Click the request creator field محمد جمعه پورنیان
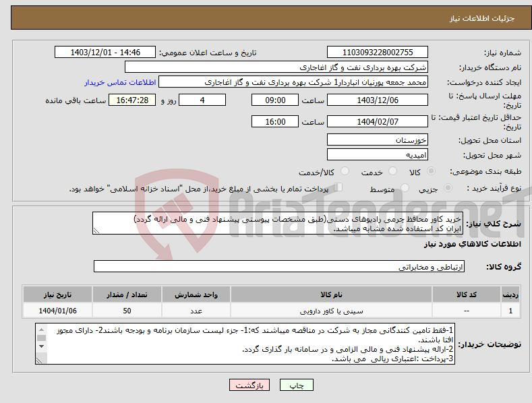Screen dimensions: 532x403 tap(293, 82)
